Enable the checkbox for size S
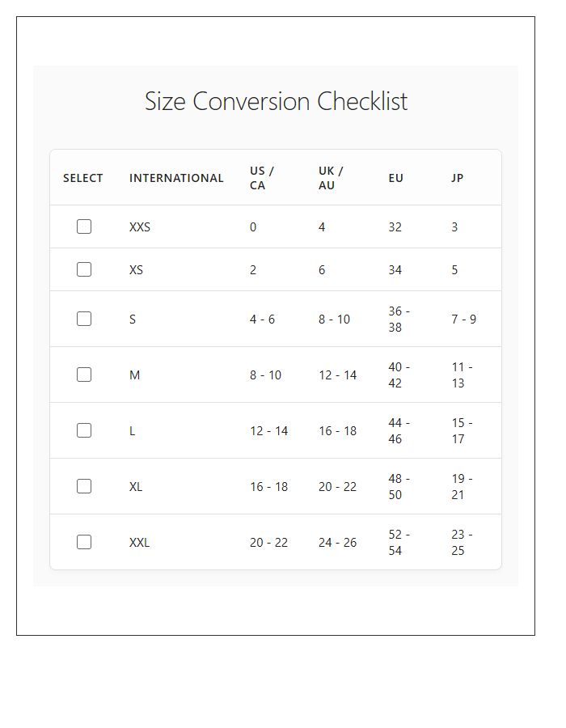The image size is (566, 728). pos(84,318)
